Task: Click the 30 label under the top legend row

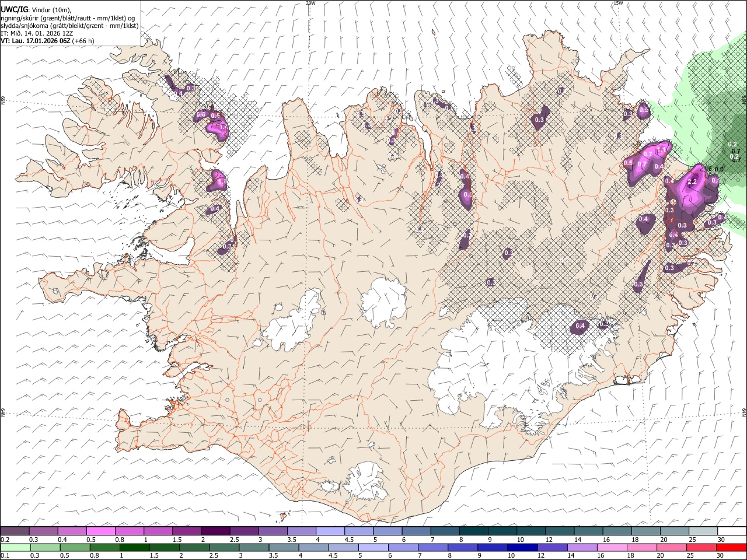Action: coord(721,540)
